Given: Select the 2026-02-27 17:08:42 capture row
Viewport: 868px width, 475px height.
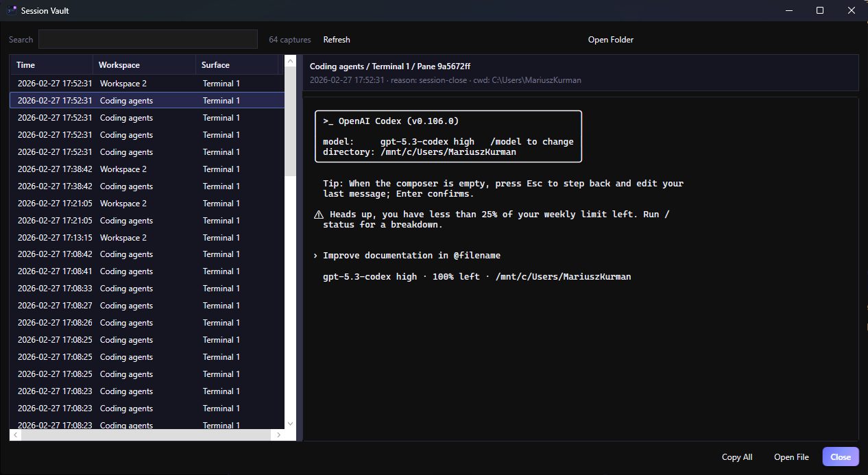Looking at the screenshot, I should pos(147,254).
